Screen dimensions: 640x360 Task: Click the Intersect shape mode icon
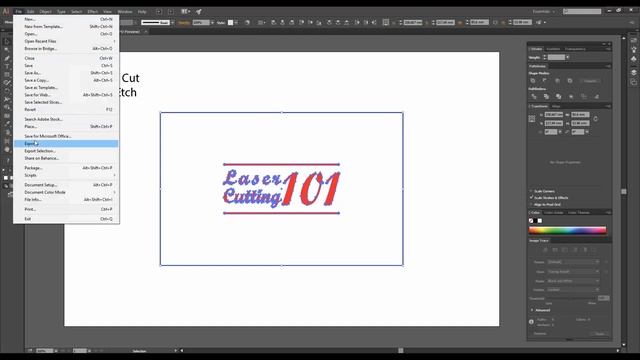(x=557, y=81)
